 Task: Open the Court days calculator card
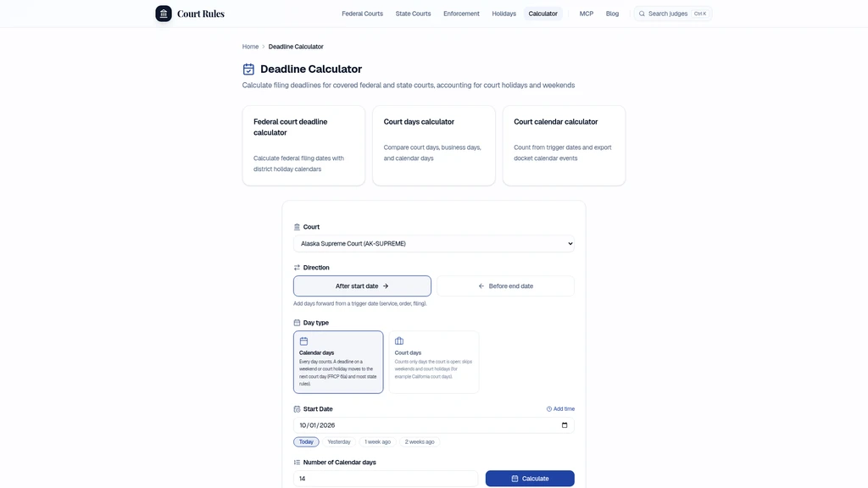pyautogui.click(x=433, y=146)
